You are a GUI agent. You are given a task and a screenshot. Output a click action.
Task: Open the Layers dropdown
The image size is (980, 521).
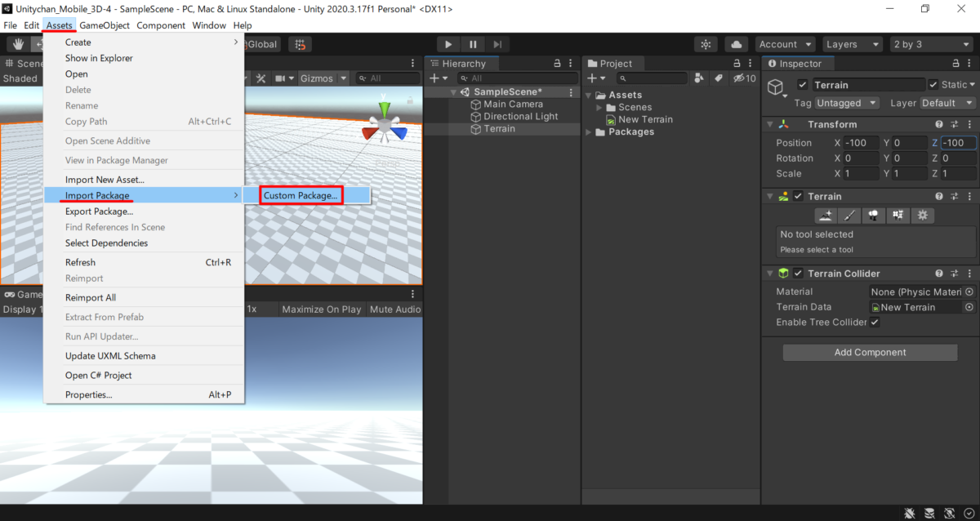tap(852, 44)
